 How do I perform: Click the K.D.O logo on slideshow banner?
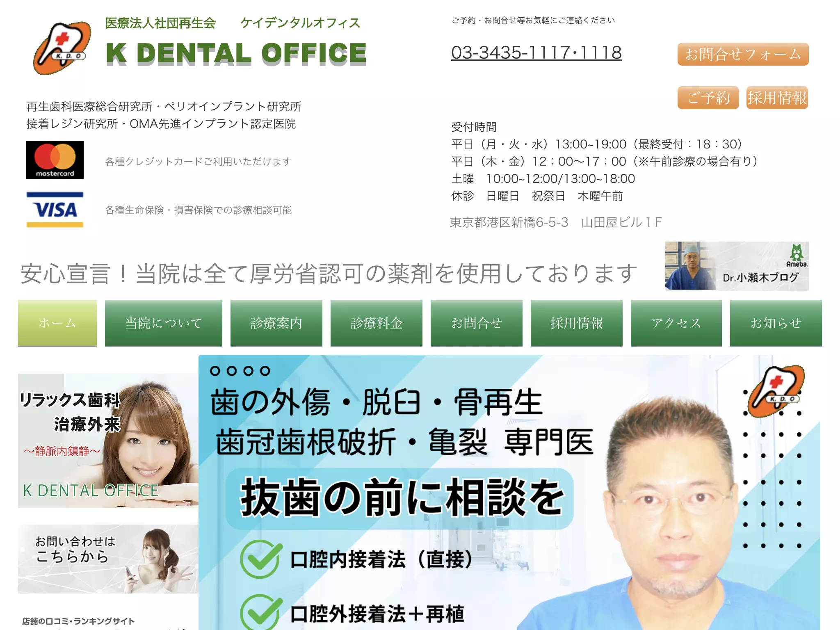[776, 390]
